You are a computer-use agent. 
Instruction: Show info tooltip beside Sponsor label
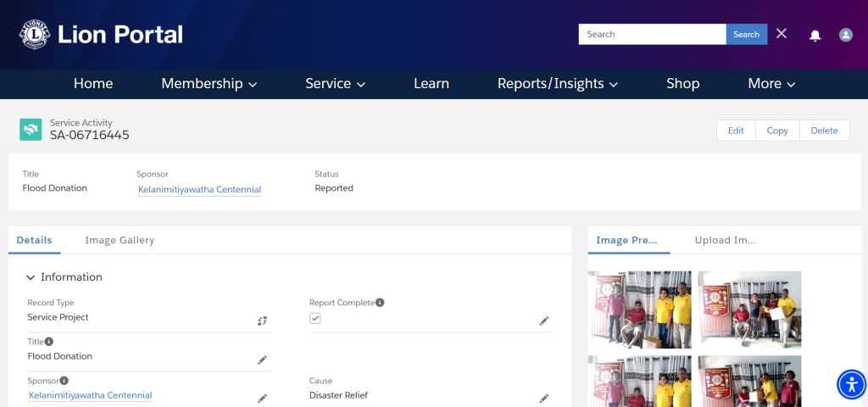pyautogui.click(x=64, y=381)
